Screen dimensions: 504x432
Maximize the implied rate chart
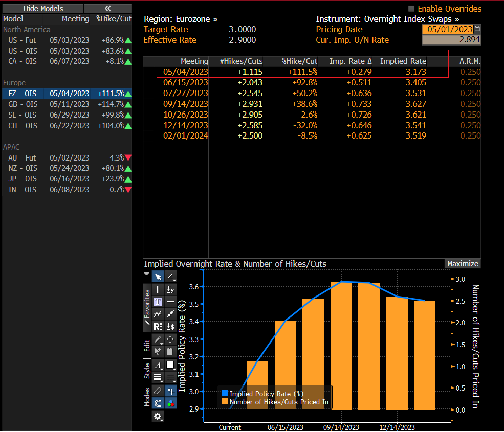(463, 264)
